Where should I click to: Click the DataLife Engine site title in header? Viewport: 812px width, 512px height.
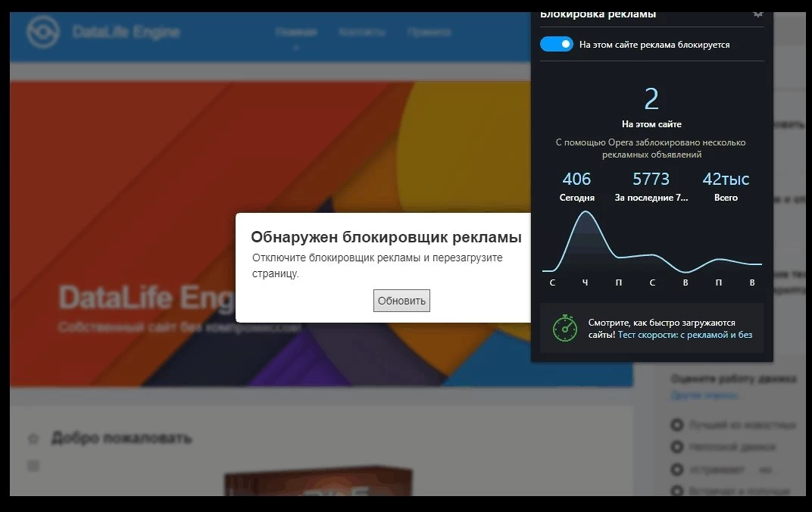point(126,32)
